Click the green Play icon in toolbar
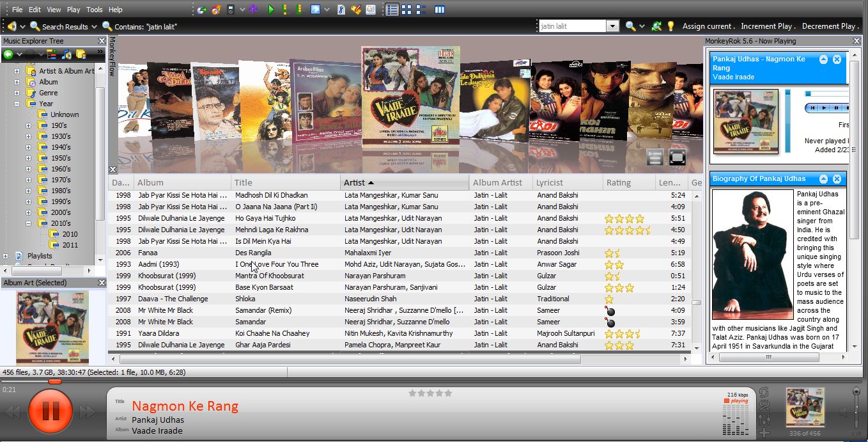 click(271, 10)
